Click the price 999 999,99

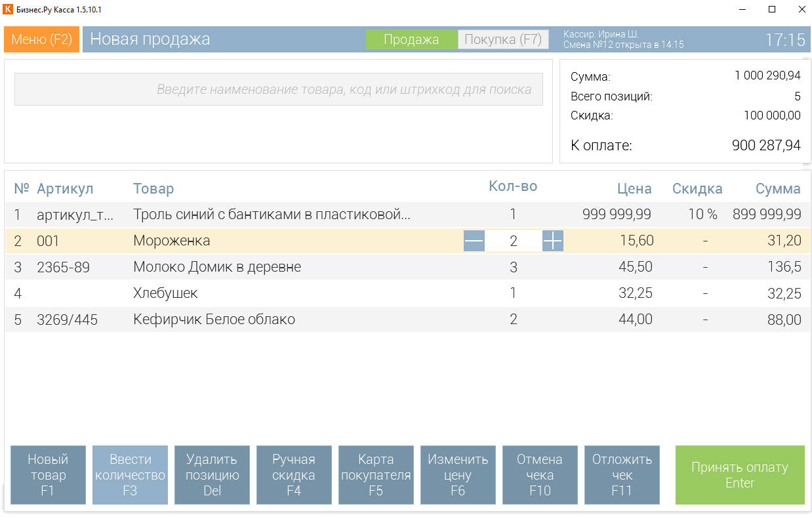pos(617,215)
